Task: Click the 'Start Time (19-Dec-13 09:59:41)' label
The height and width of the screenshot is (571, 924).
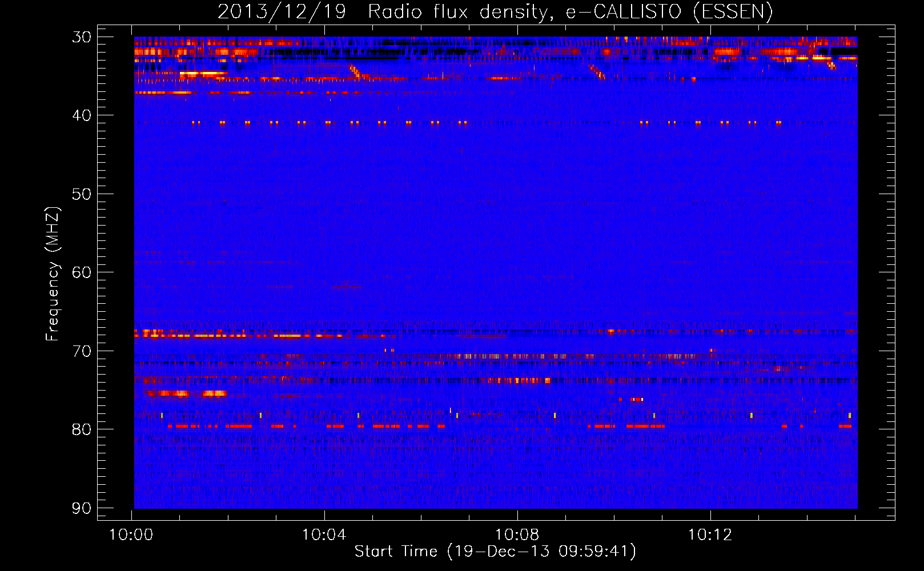Action: [x=495, y=551]
